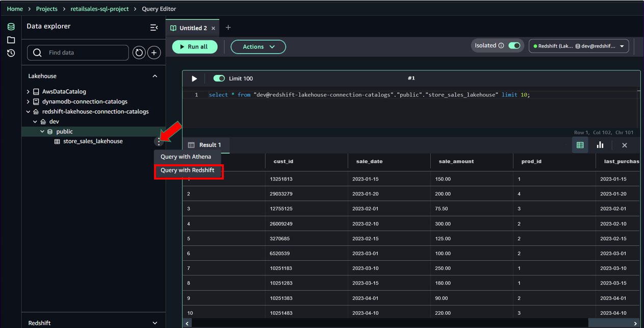Click cust_id cell 6520539

tap(307, 254)
